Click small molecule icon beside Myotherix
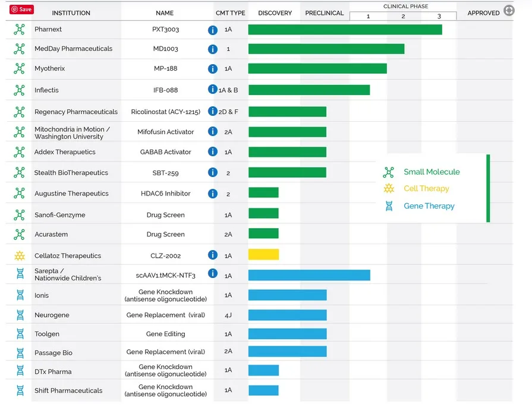532x417 pixels. (x=20, y=68)
